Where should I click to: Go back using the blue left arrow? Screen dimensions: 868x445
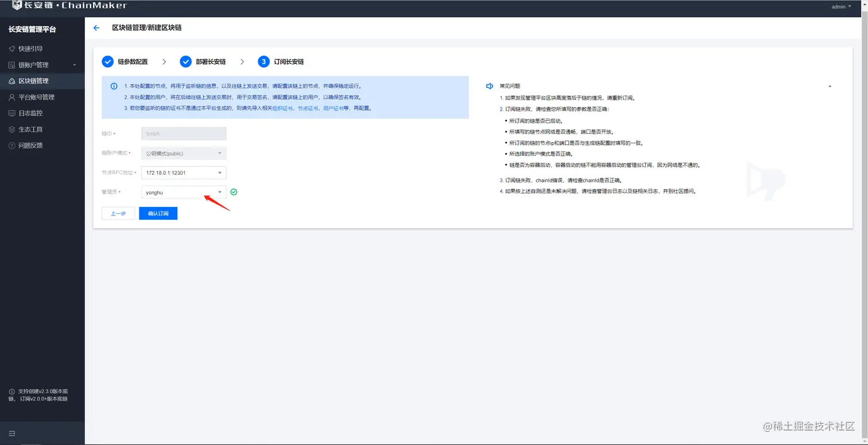point(96,28)
